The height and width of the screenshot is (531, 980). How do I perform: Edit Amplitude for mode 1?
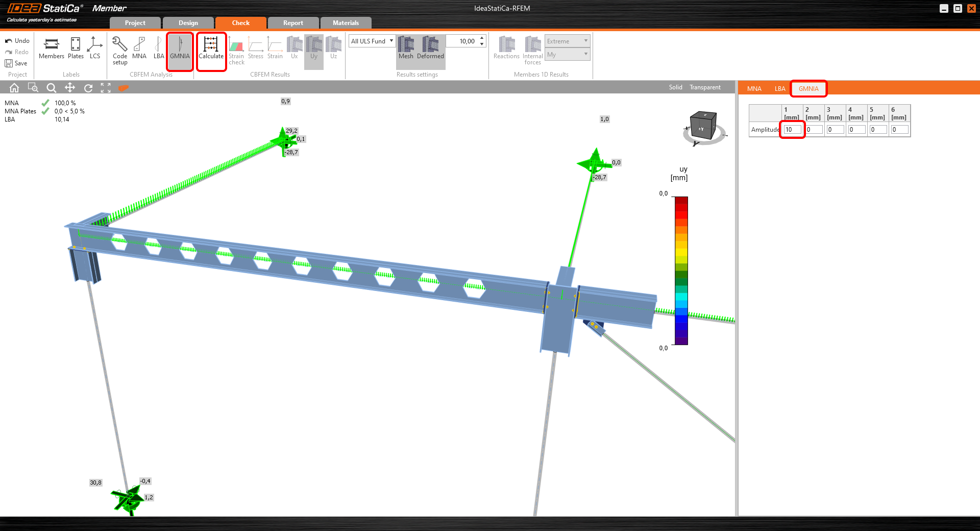coord(792,130)
